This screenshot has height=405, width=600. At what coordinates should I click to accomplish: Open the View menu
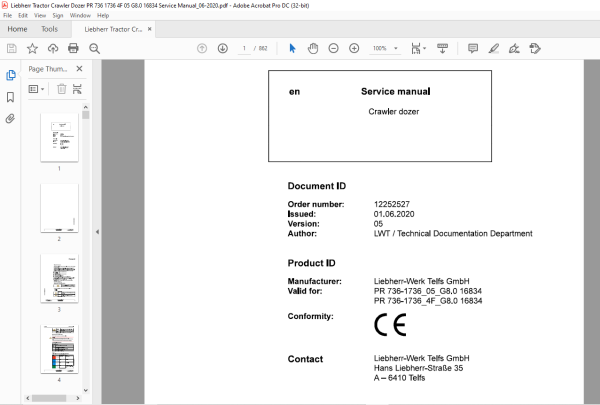[40, 15]
